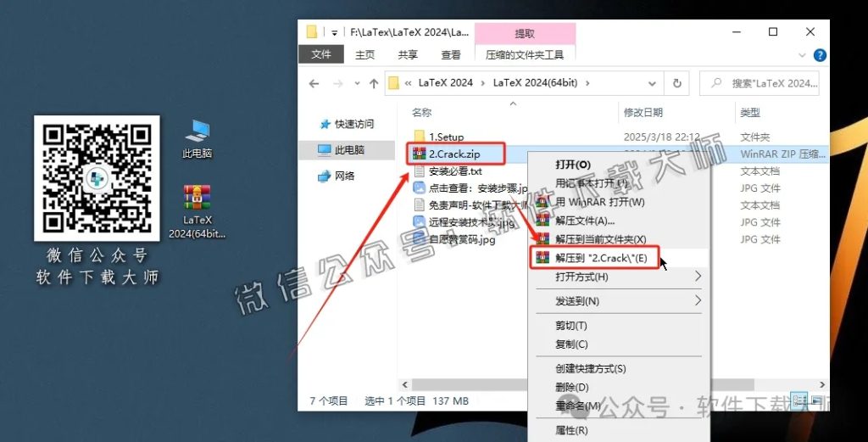Expand the ribbon with the chevron

point(802,55)
